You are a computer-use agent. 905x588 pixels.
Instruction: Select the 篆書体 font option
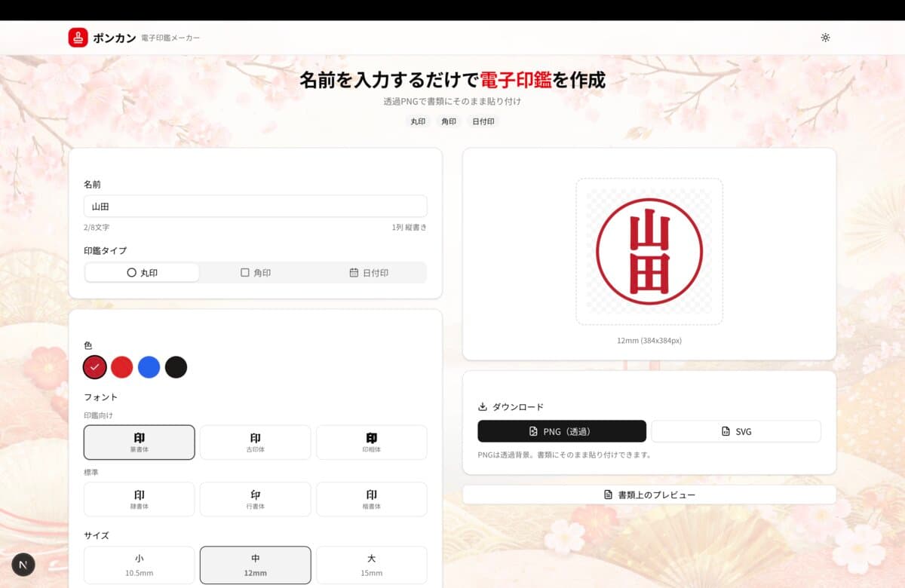[x=140, y=443]
